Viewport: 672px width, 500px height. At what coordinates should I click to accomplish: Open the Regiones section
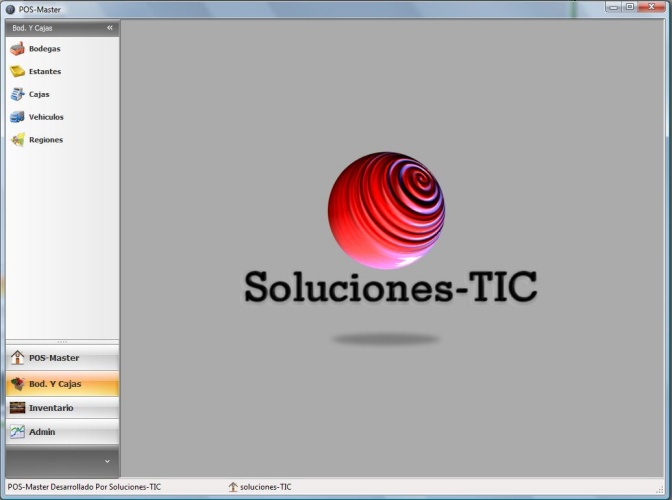coord(63,139)
